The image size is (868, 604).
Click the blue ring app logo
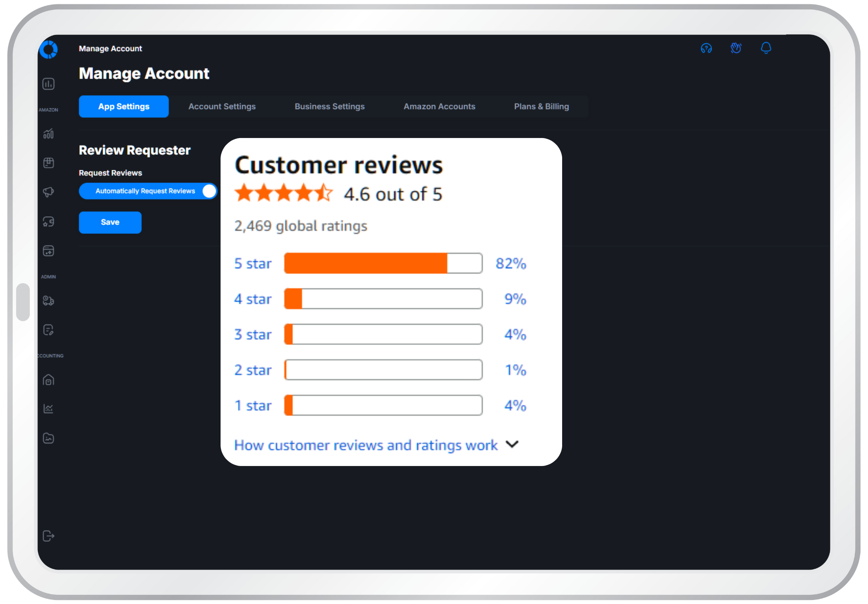coord(48,50)
